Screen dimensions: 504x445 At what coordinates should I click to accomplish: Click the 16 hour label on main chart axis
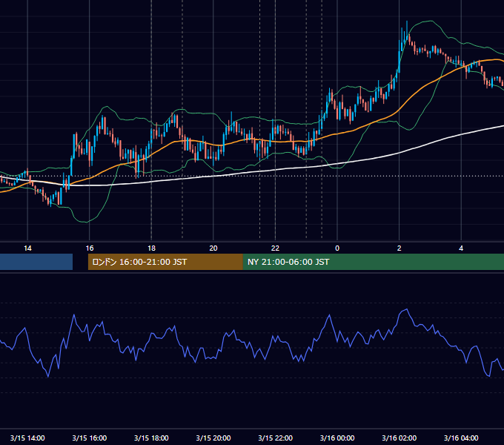click(90, 248)
